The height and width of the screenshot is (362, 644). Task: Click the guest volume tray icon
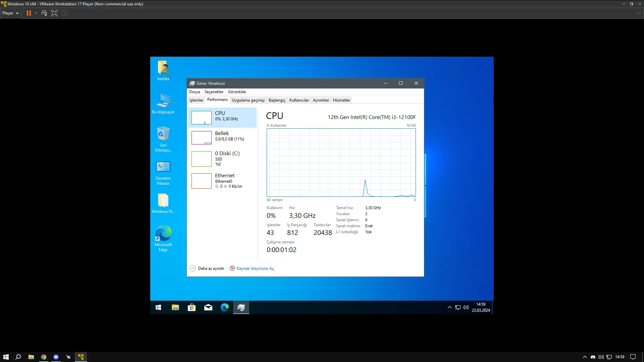(x=466, y=307)
